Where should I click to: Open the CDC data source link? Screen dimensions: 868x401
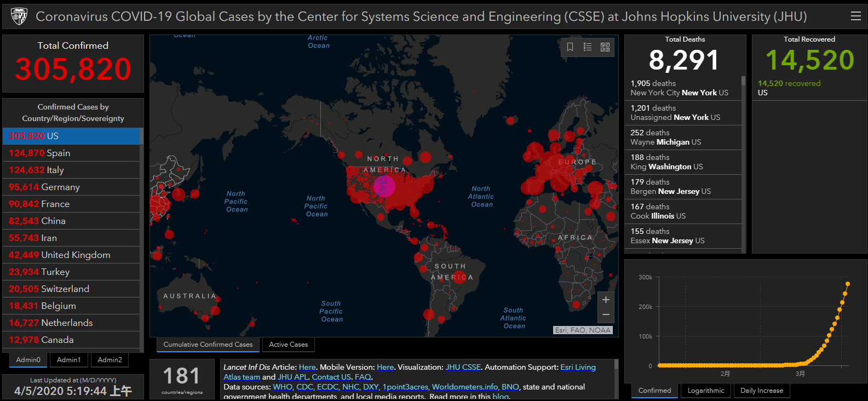pos(305,387)
